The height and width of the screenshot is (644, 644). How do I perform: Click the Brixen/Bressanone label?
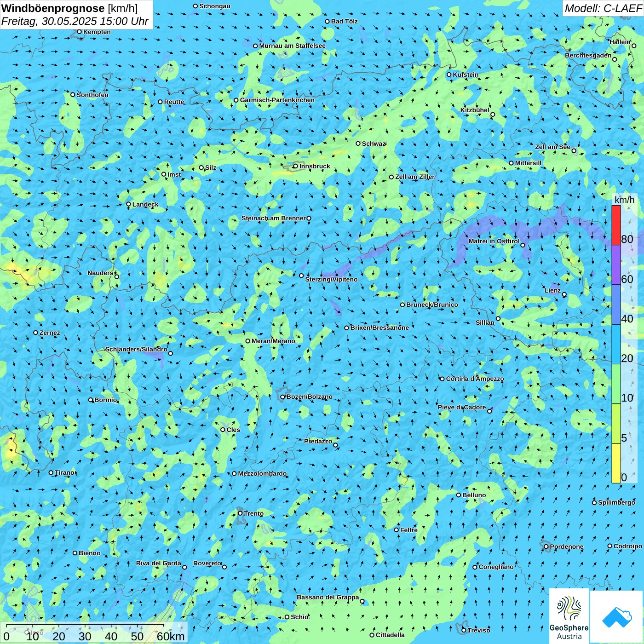[379, 328]
